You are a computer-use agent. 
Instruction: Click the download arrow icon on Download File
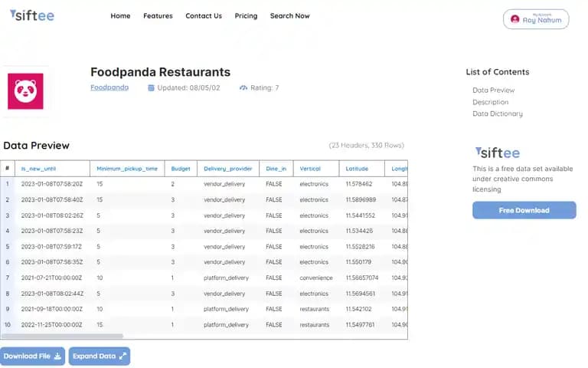coord(57,356)
